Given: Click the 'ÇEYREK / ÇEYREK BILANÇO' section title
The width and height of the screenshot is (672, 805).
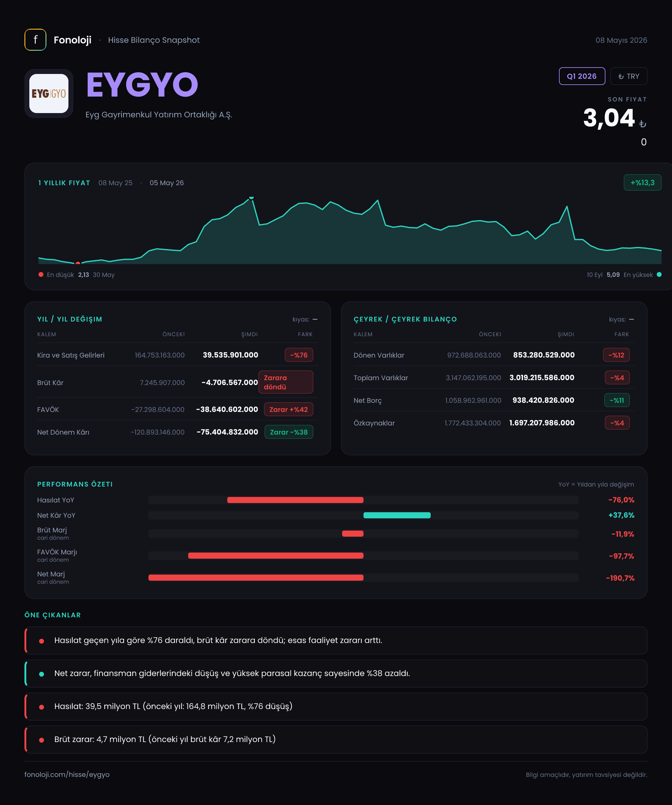Looking at the screenshot, I should (x=405, y=319).
